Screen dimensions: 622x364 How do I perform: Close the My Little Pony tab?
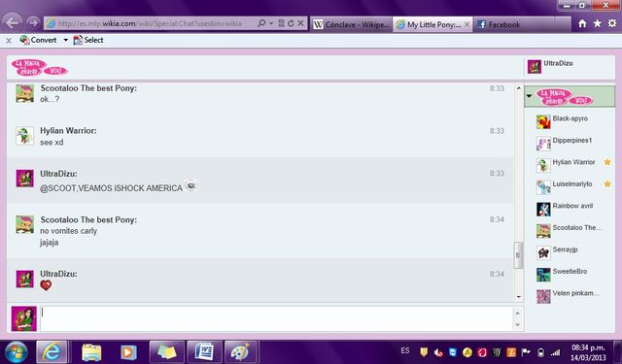pyautogui.click(x=466, y=24)
